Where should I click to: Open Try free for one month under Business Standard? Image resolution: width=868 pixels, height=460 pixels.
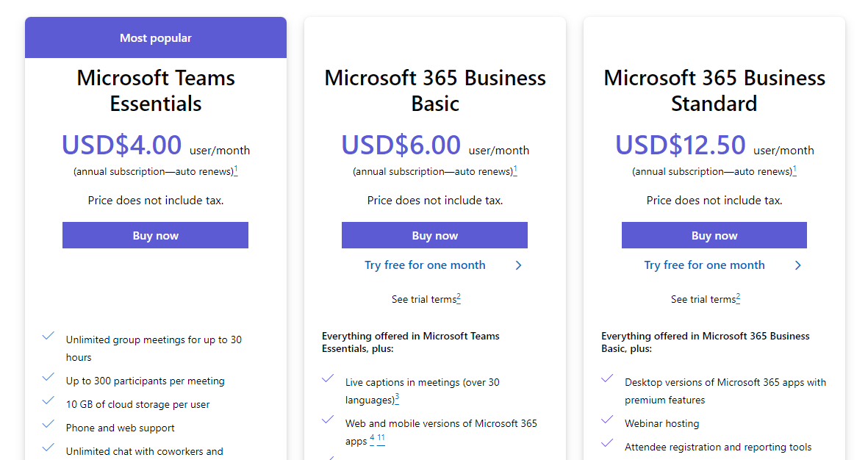pyautogui.click(x=704, y=265)
